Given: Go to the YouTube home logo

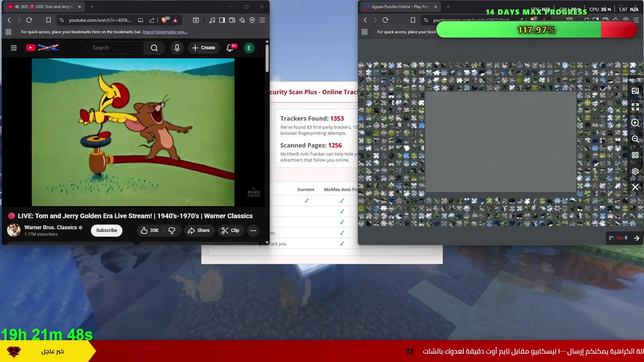Looking at the screenshot, I should [x=42, y=48].
